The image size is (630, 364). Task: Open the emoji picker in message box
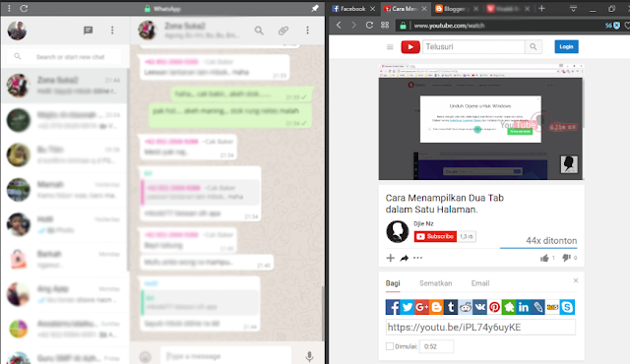tap(145, 356)
